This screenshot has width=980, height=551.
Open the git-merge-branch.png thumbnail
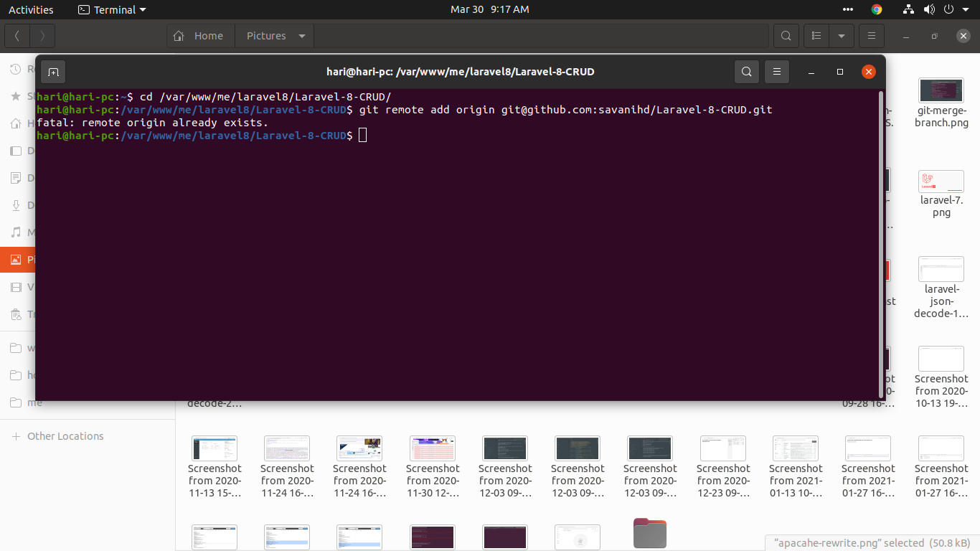941,90
